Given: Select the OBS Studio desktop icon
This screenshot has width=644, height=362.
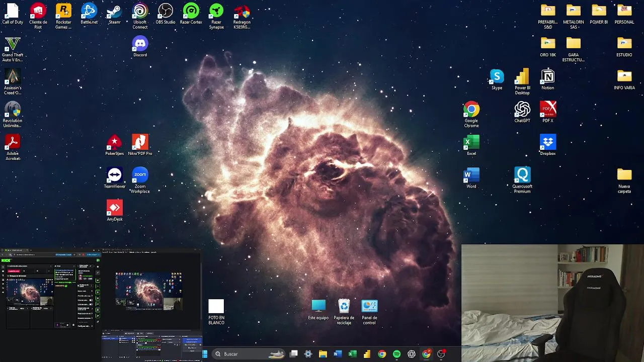Looking at the screenshot, I should (166, 14).
